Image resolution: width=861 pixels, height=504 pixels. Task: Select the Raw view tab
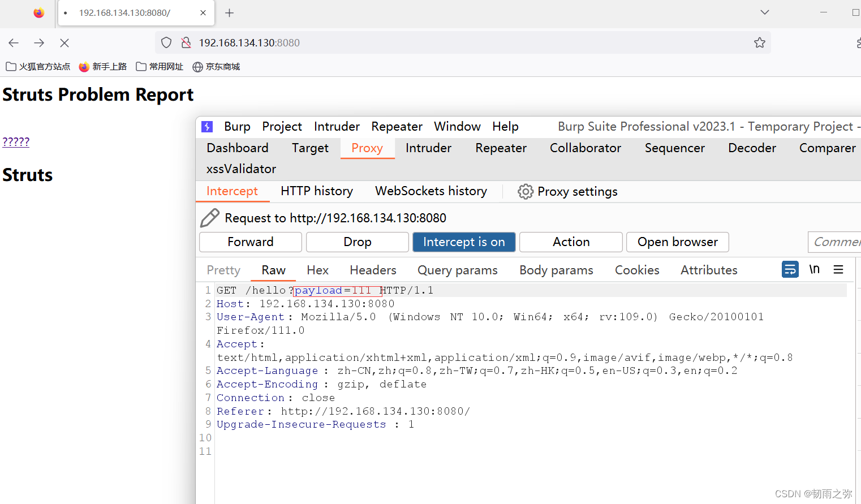pyautogui.click(x=273, y=270)
